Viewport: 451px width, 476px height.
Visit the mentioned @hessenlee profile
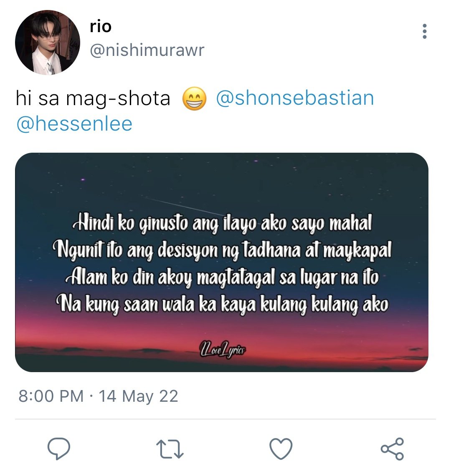pyautogui.click(x=74, y=124)
